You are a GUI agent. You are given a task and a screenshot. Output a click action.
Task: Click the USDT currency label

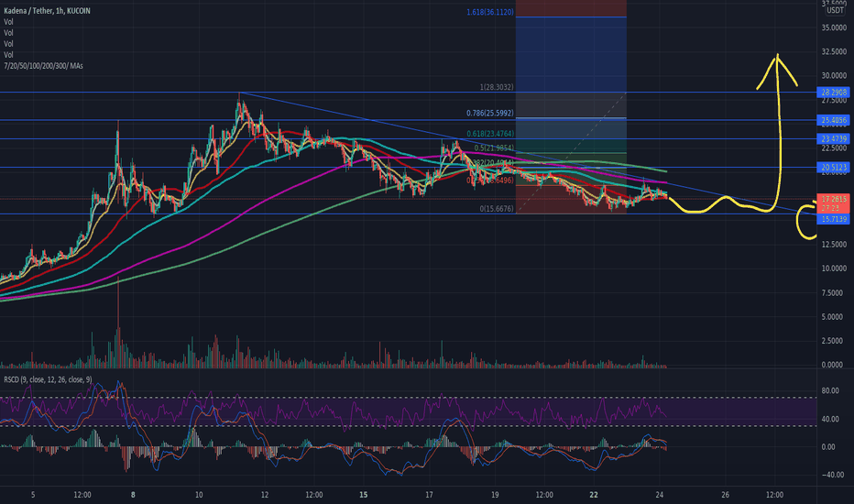coord(835,10)
